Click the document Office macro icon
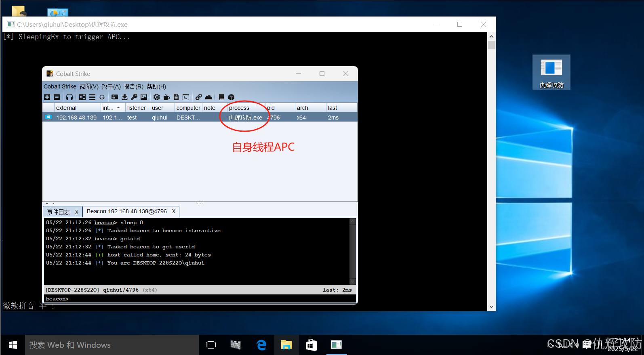 tap(176, 97)
